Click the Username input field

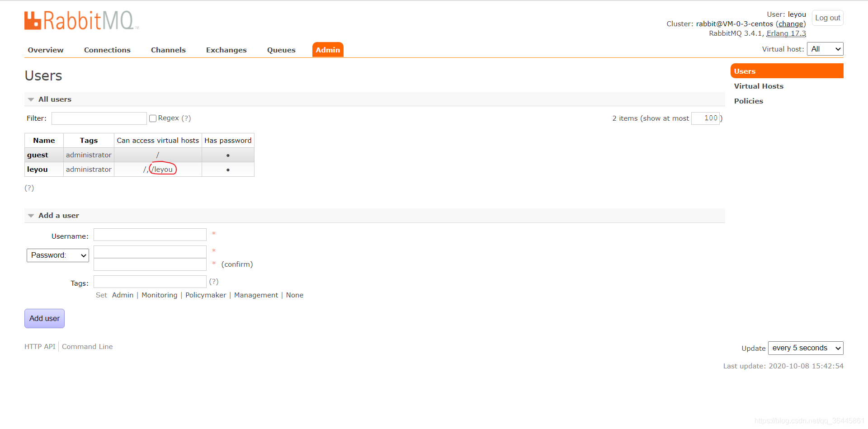click(150, 235)
